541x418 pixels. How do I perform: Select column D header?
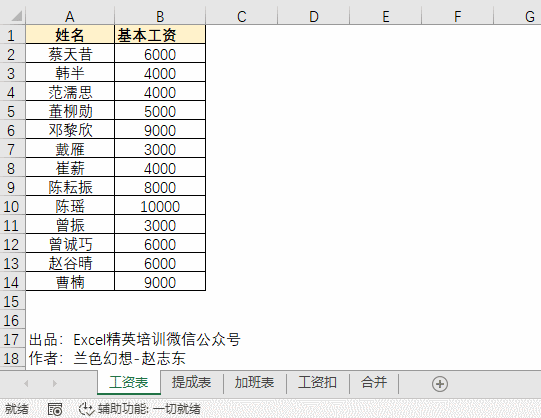click(x=313, y=16)
